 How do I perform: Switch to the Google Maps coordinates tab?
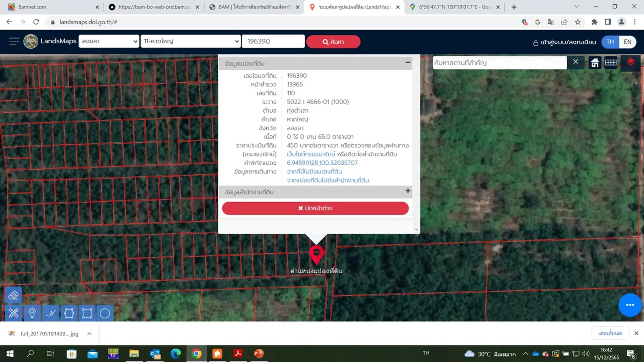click(x=454, y=7)
